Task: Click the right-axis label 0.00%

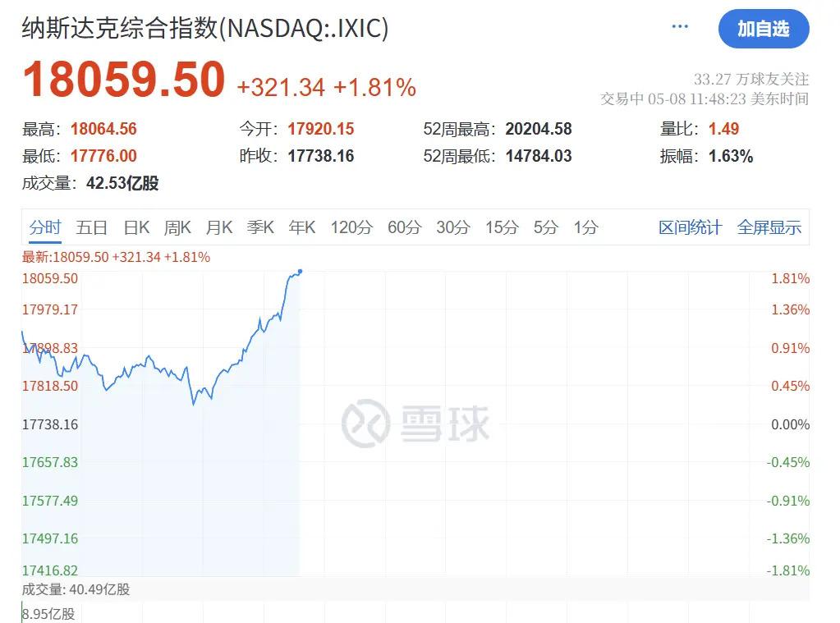Action: (790, 424)
